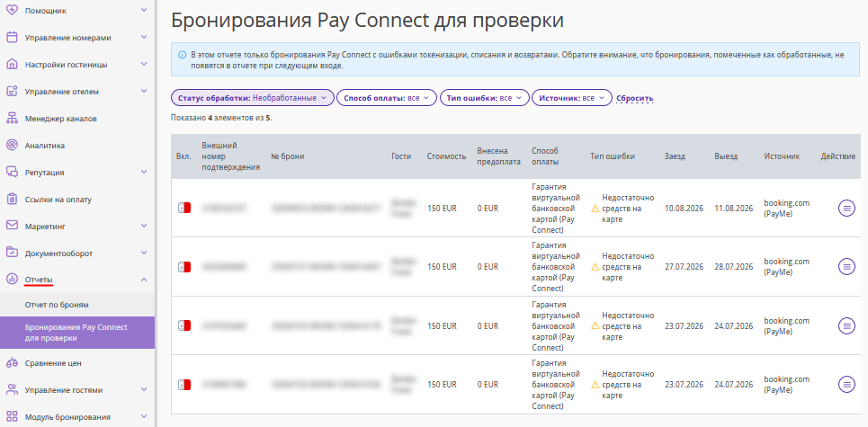The image size is (868, 427).
Task: Click booking.com (PayMe) source in 10.08.2026 row
Action: pos(787,208)
